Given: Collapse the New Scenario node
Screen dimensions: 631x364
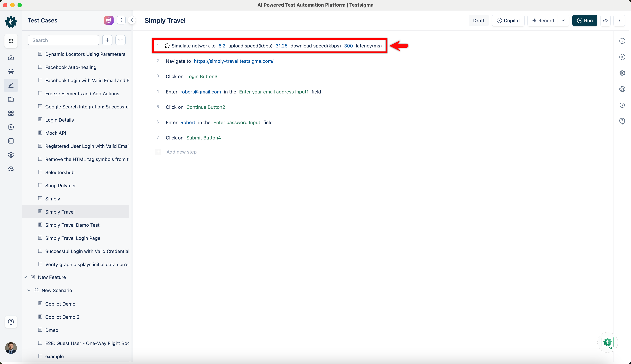Looking at the screenshot, I should 29,290.
